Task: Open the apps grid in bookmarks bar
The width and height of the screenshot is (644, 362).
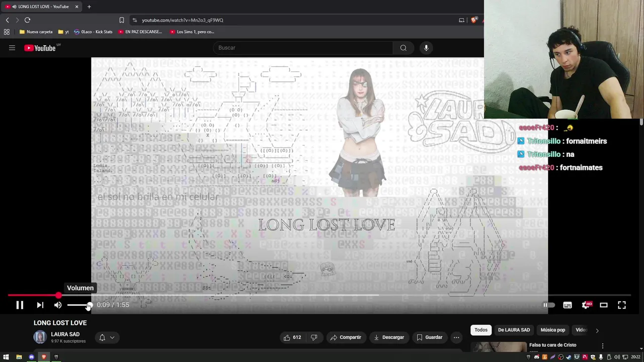Action: tap(7, 32)
